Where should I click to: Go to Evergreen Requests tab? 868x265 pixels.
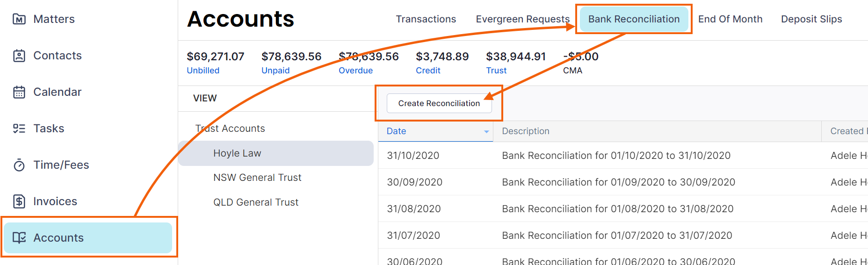pyautogui.click(x=522, y=19)
